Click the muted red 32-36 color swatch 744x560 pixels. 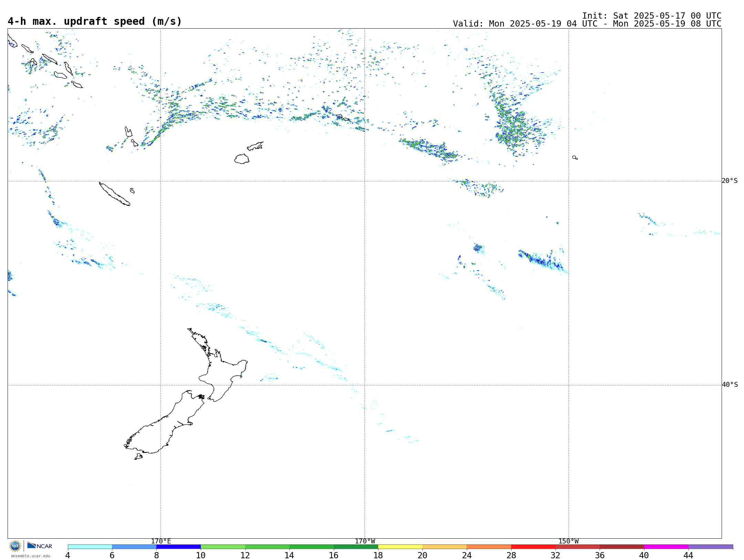pos(578,547)
